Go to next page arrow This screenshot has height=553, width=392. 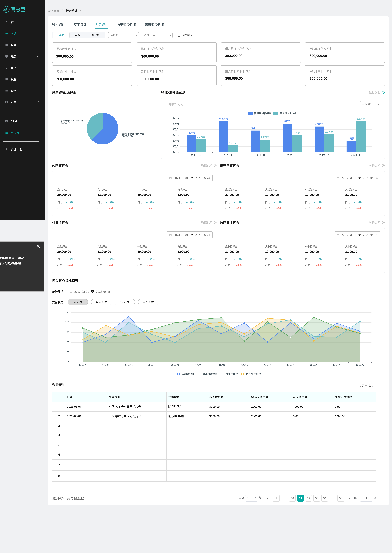(x=349, y=498)
